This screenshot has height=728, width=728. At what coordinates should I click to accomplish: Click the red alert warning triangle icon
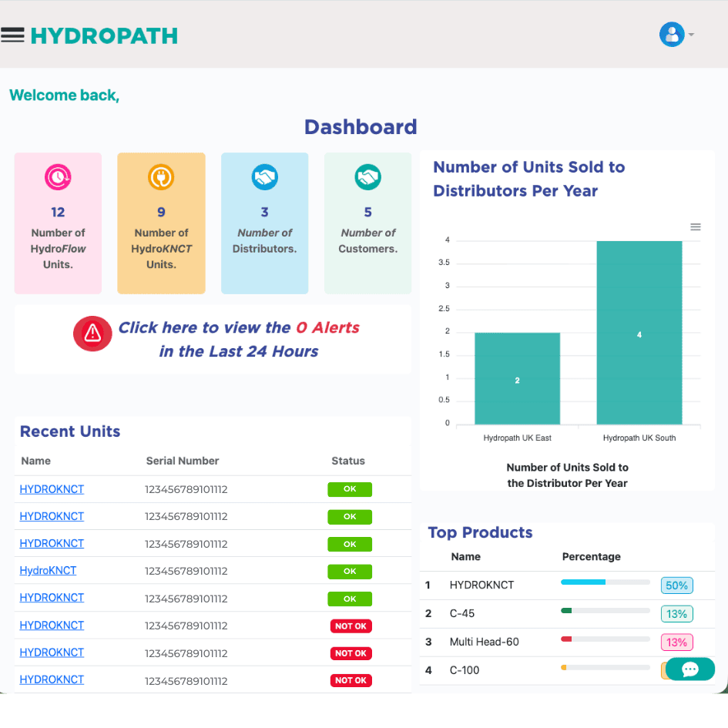tap(92, 333)
